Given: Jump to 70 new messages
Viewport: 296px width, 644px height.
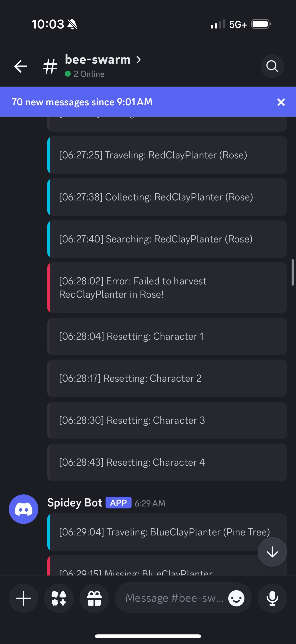Looking at the screenshot, I should pyautogui.click(x=82, y=102).
